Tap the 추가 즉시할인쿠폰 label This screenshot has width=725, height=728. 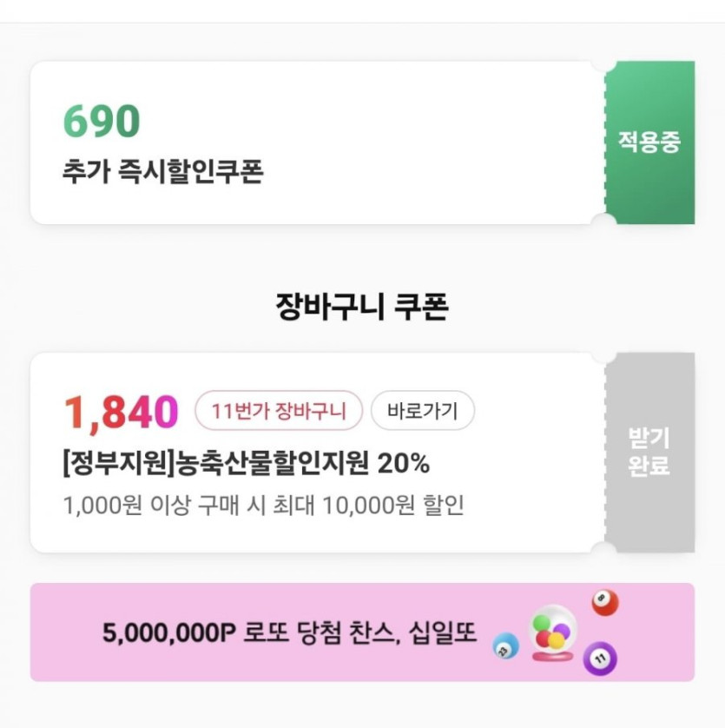[162, 171]
